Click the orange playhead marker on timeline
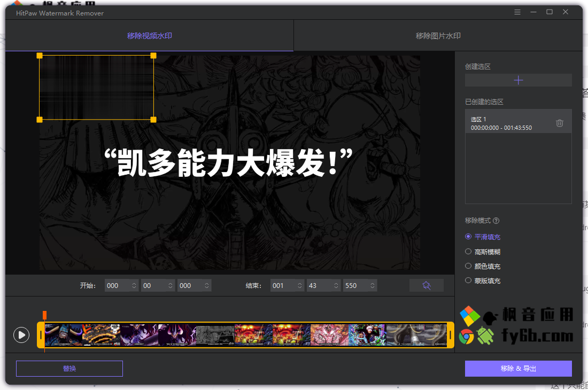 pos(44,315)
